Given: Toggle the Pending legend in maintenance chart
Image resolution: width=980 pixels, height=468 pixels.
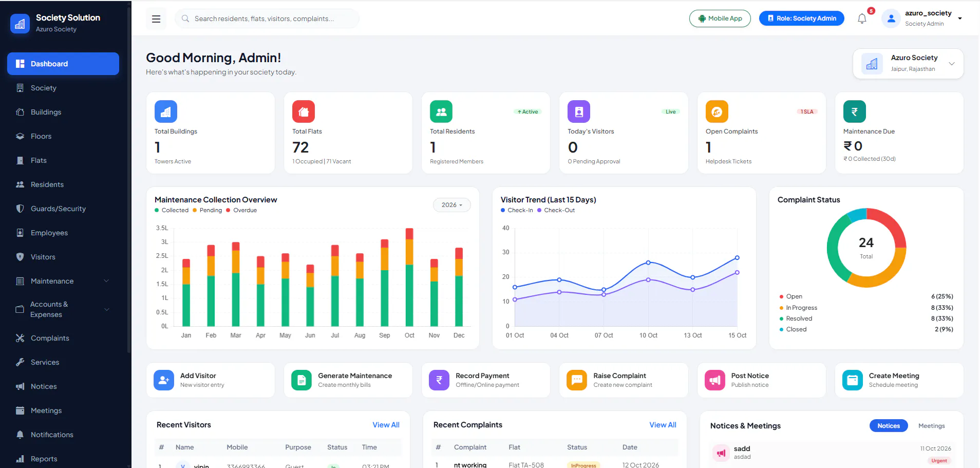Looking at the screenshot, I should [208, 210].
